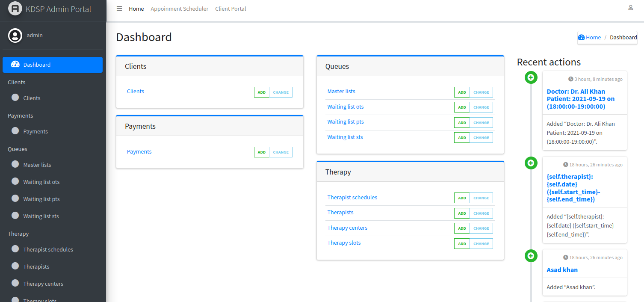Click green plus icon for Dr. Ali Khan action
Viewport: 644px width, 302px height.
(x=531, y=77)
